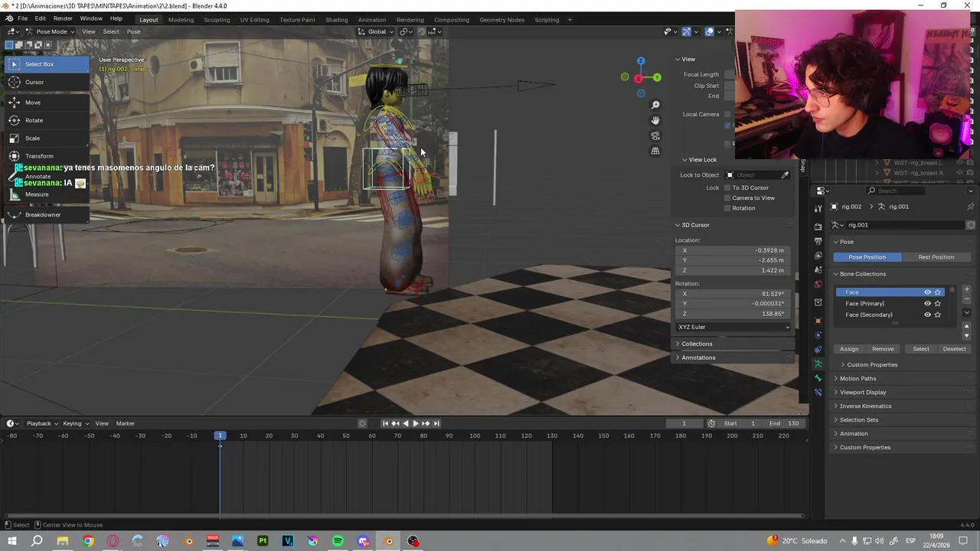
Task: Activate the Move tool
Action: [32, 103]
